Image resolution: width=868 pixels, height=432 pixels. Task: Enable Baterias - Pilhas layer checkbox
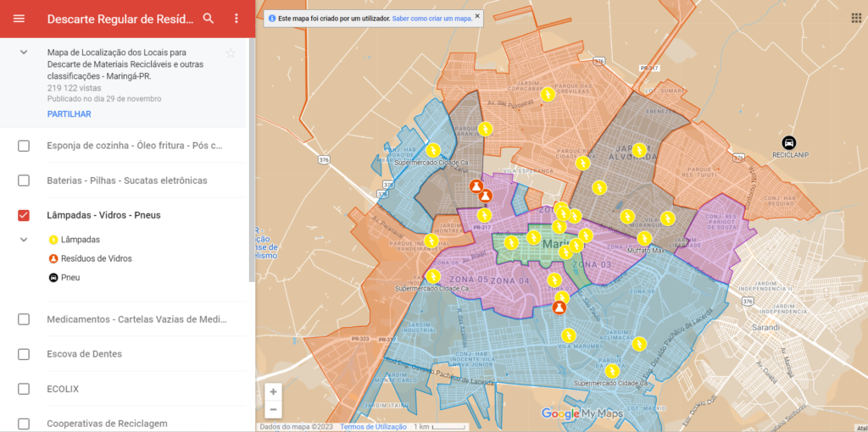tap(23, 180)
